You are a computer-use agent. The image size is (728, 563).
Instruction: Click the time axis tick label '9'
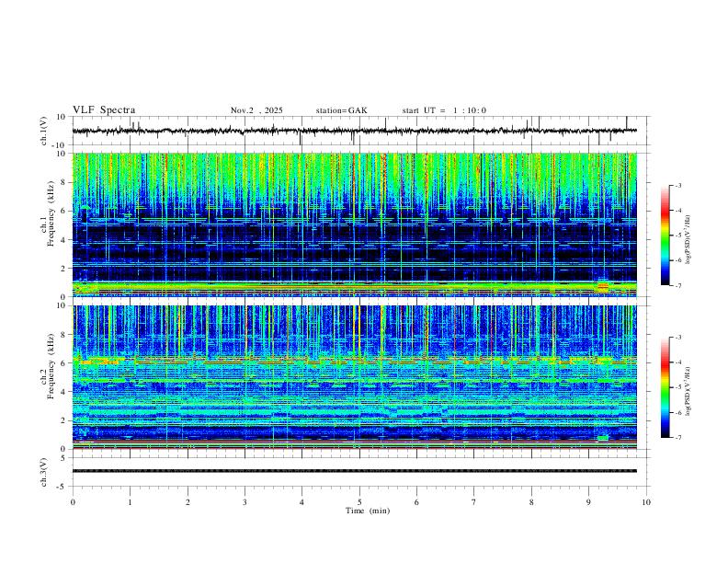point(588,502)
